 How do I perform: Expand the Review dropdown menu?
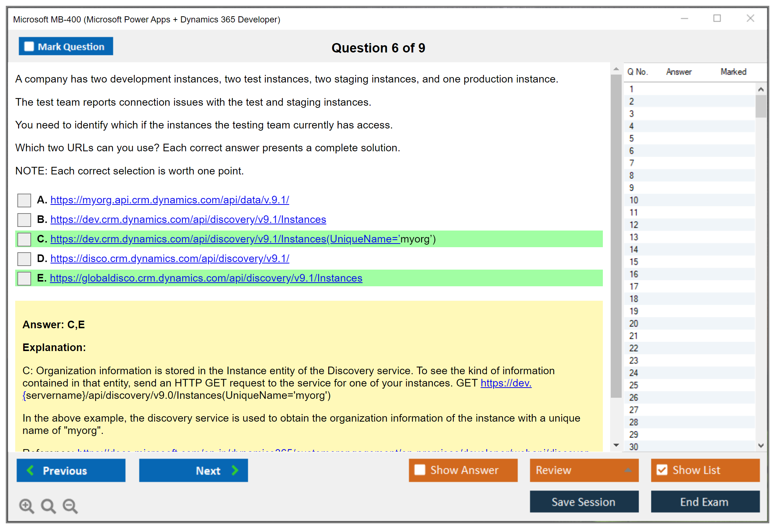[x=628, y=470]
